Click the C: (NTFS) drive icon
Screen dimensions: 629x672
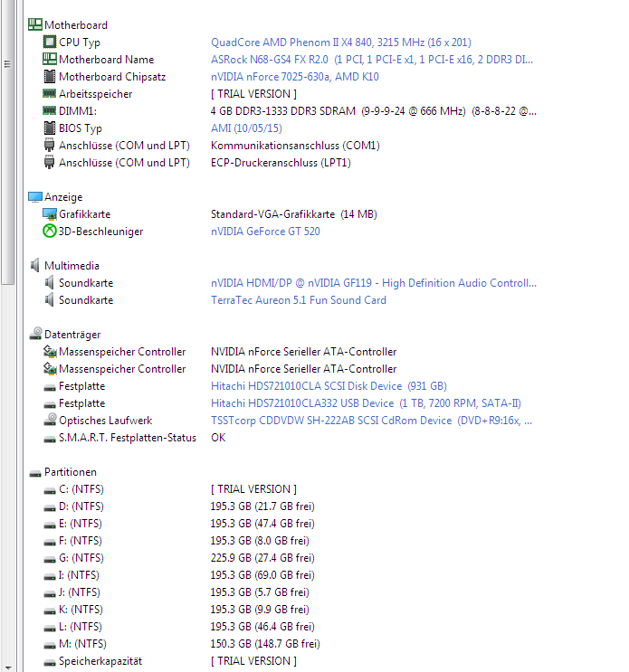click(50, 491)
